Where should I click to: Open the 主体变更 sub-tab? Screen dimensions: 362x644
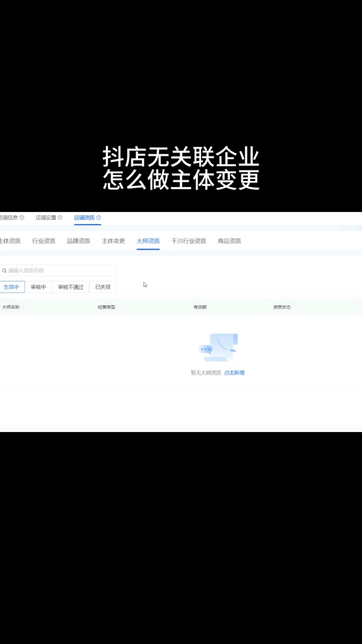(x=113, y=241)
